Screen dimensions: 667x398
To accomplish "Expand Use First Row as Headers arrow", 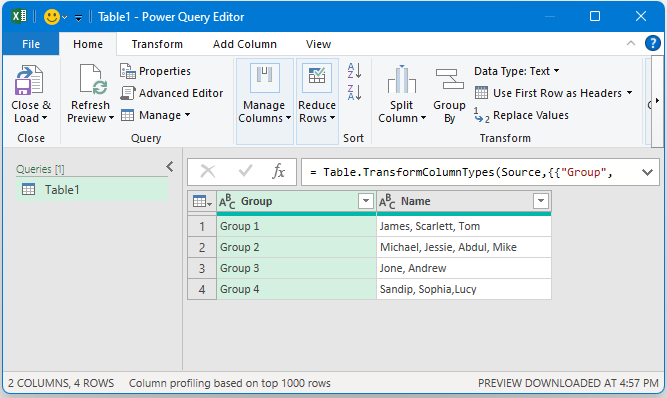I will 629,93.
